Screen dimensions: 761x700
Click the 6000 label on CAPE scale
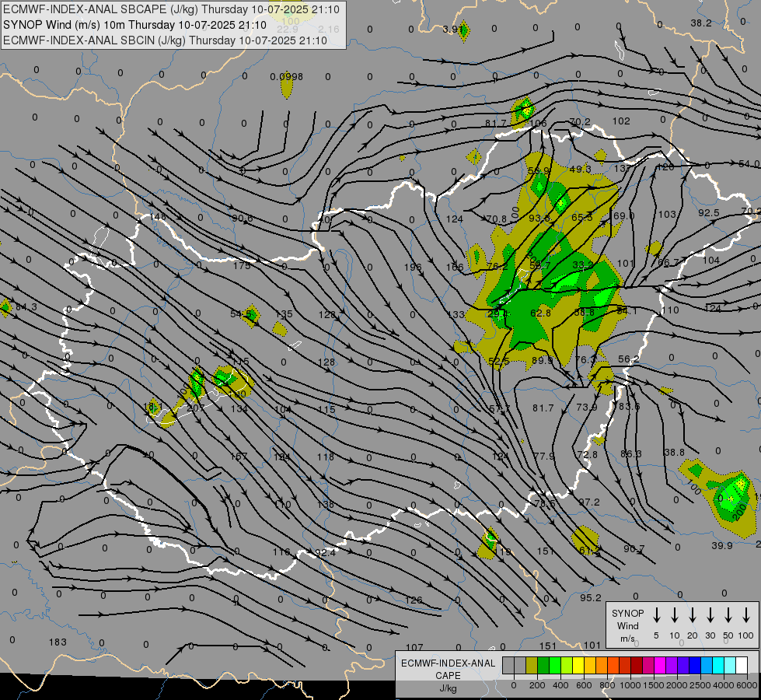point(746,685)
